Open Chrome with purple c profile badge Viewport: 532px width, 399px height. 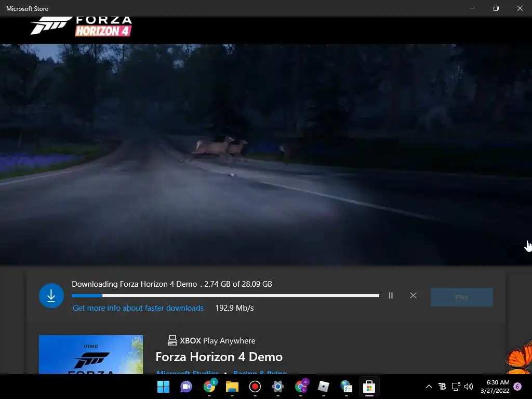click(x=301, y=387)
